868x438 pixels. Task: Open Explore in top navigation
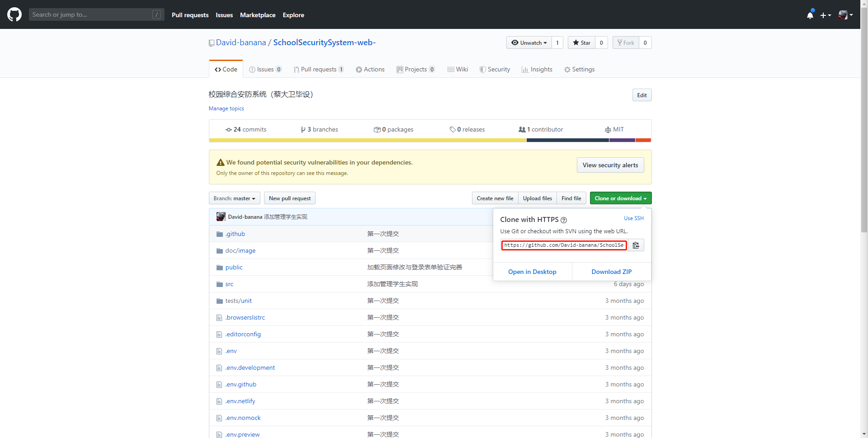click(x=293, y=15)
